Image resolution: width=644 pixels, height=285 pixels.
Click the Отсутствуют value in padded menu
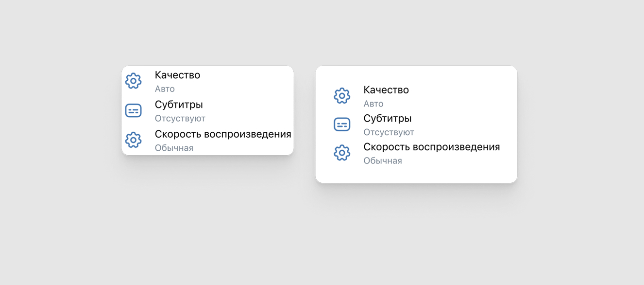click(389, 132)
